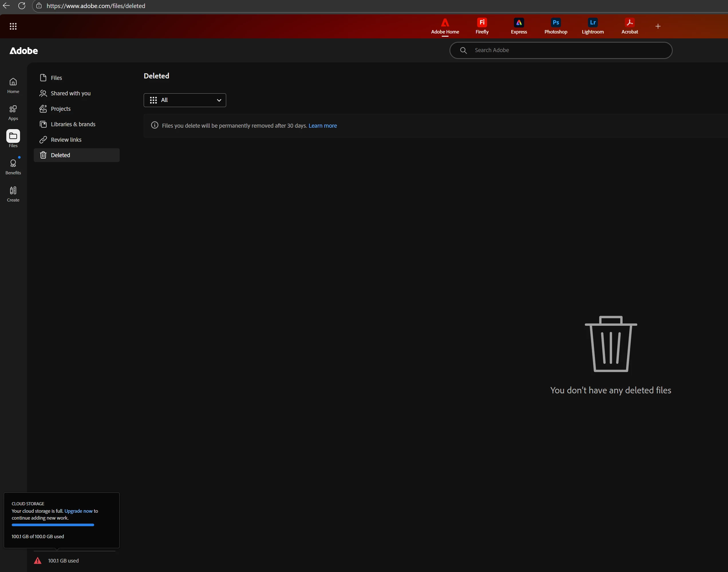728x572 pixels.
Task: Open Benefits in left rail
Action: coord(13,167)
